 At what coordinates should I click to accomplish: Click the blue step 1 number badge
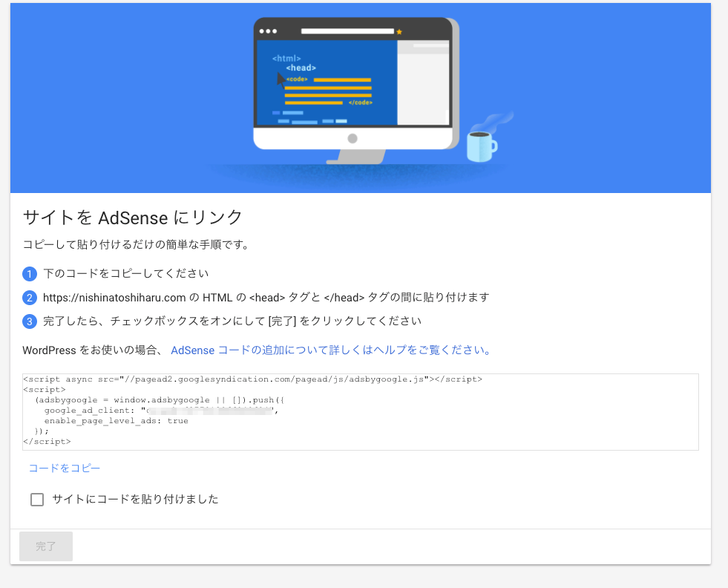[x=30, y=274]
